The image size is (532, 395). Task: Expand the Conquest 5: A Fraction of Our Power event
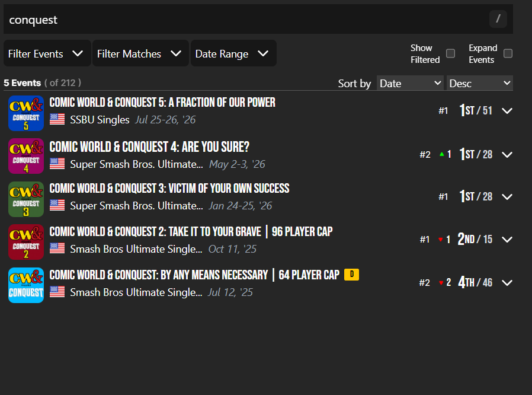(507, 111)
